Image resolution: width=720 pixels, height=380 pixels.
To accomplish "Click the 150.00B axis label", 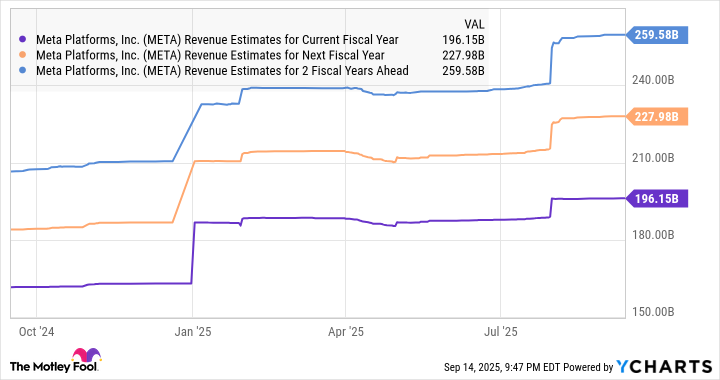I will (653, 312).
